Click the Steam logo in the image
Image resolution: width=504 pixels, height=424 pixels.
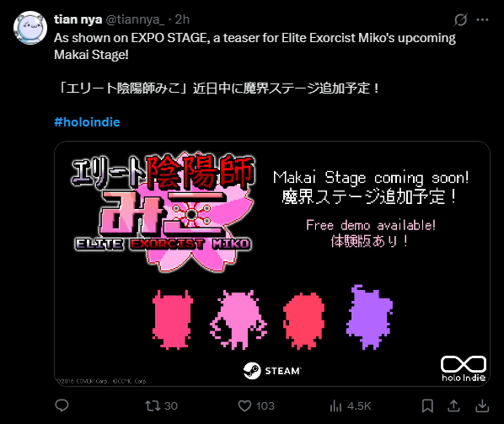click(x=272, y=371)
